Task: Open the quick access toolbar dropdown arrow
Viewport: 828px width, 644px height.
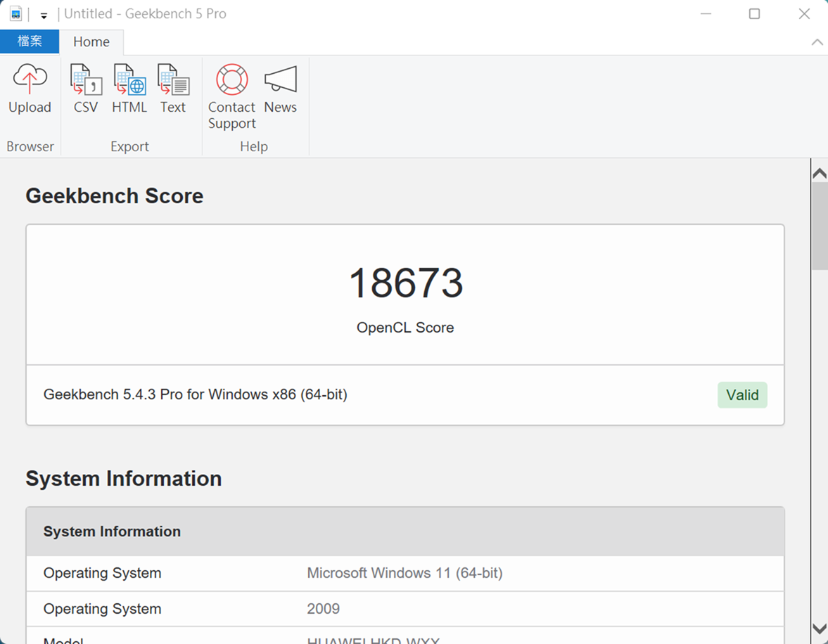Action: [x=44, y=15]
